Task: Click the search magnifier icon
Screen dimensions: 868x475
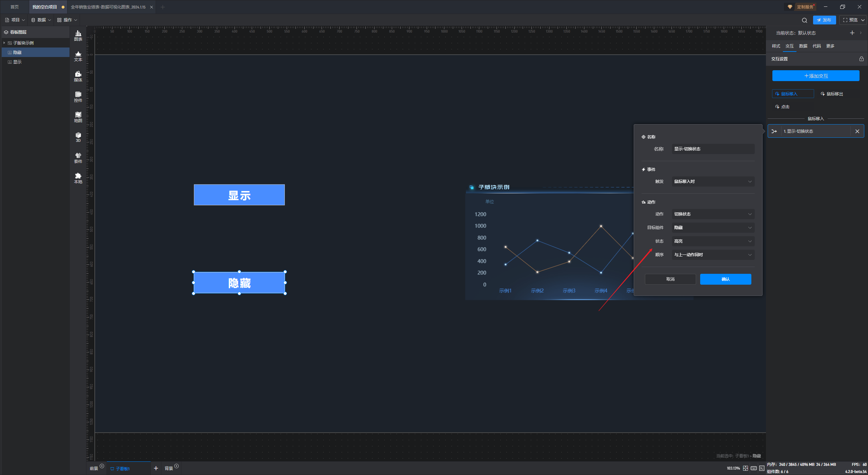Action: point(804,20)
